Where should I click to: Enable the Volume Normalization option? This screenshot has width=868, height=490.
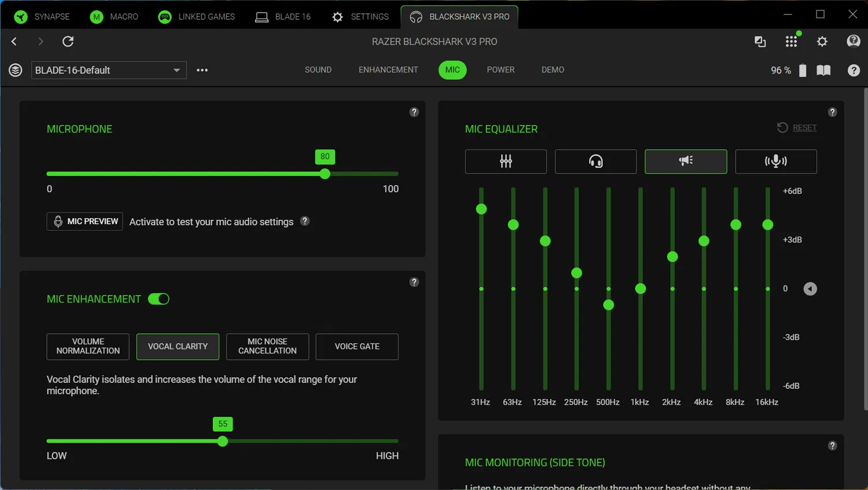point(88,347)
